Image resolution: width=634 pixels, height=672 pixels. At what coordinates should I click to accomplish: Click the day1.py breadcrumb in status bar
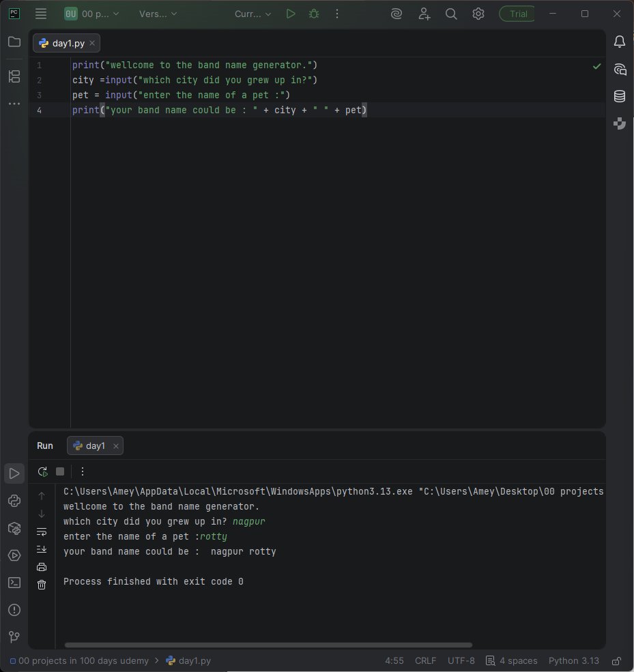click(x=188, y=661)
